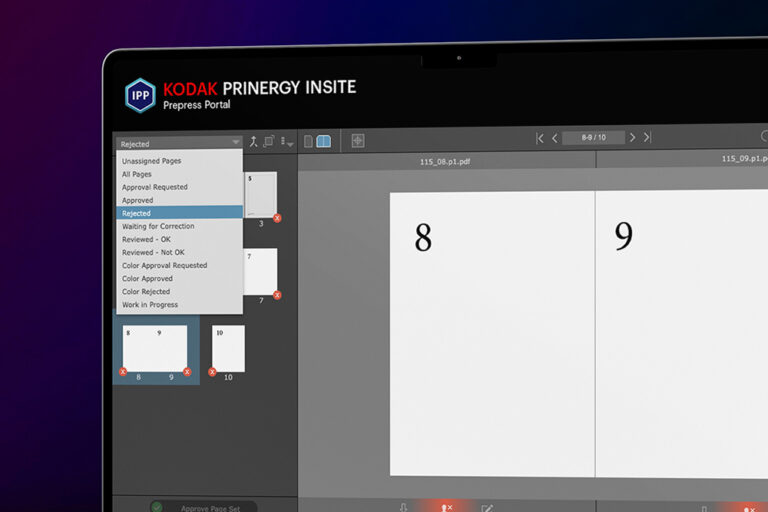Open the Rejected filter dropdown

[x=179, y=144]
